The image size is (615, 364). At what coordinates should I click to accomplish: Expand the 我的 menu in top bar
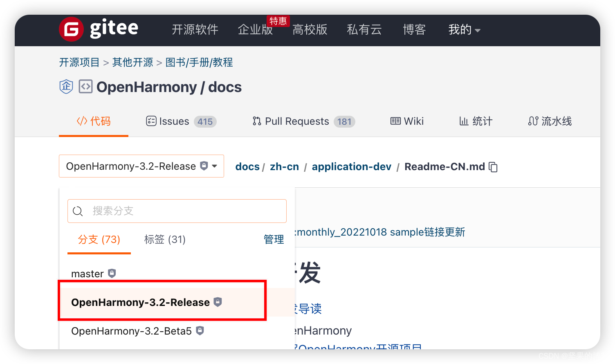[x=464, y=29]
